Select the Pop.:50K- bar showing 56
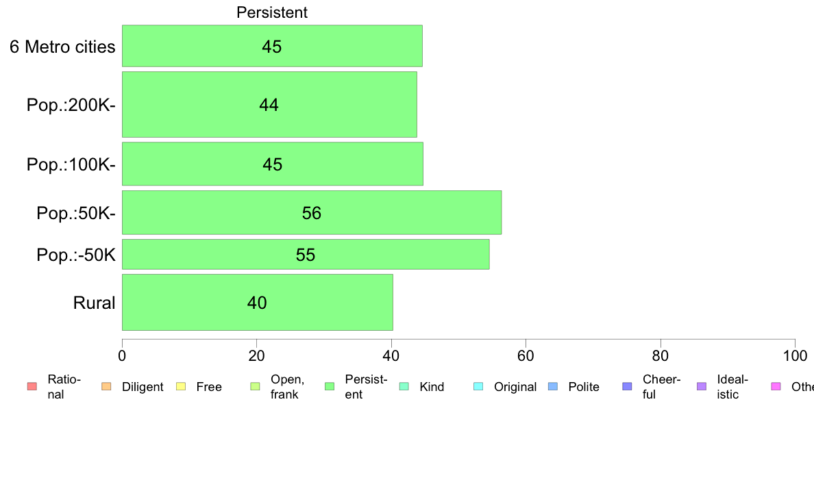Viewport: 814px width, 504px height. point(312,212)
